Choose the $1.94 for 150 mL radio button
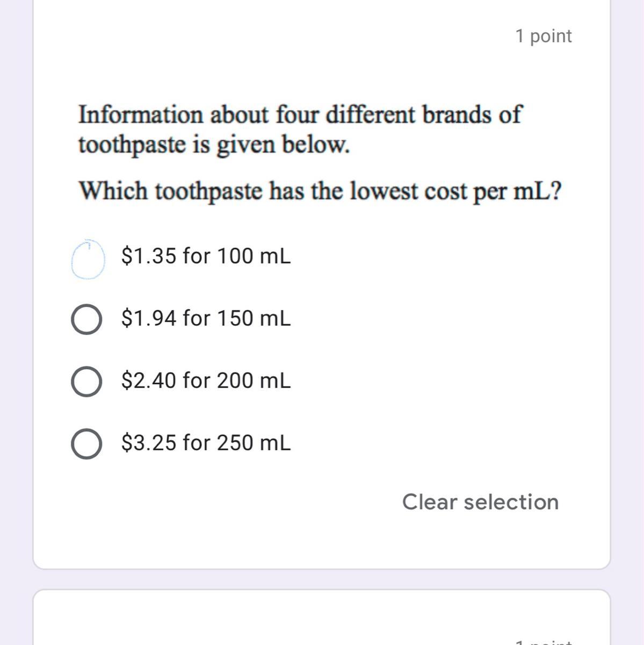The height and width of the screenshot is (645, 644). coord(86,319)
